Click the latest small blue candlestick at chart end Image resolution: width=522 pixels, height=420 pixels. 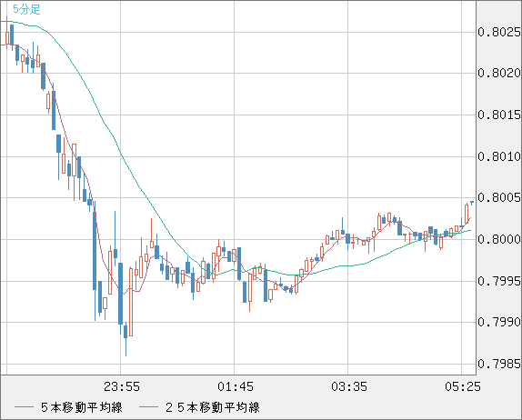472,203
